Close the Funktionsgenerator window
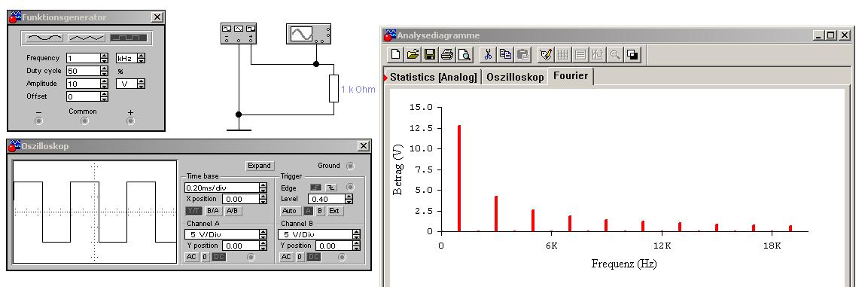The image size is (868, 287). point(157,17)
